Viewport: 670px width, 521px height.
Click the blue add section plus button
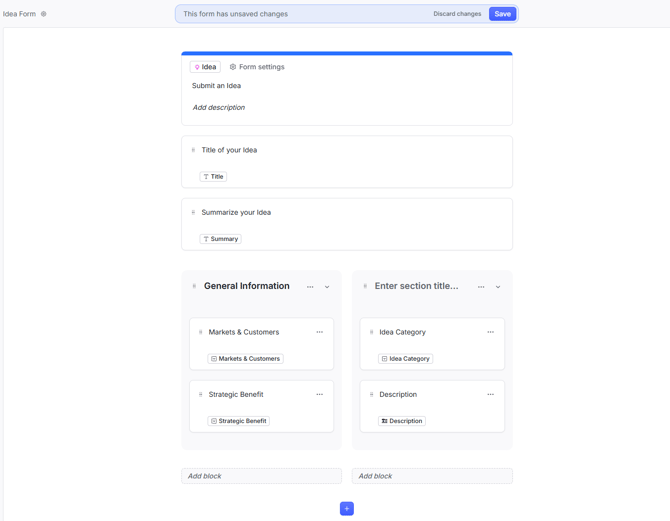[x=347, y=509]
